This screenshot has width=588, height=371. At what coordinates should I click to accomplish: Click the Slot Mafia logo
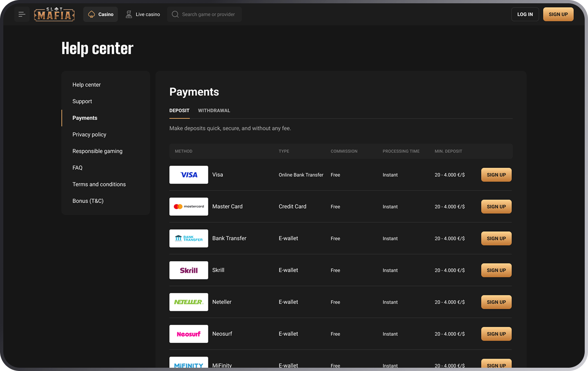pos(54,14)
